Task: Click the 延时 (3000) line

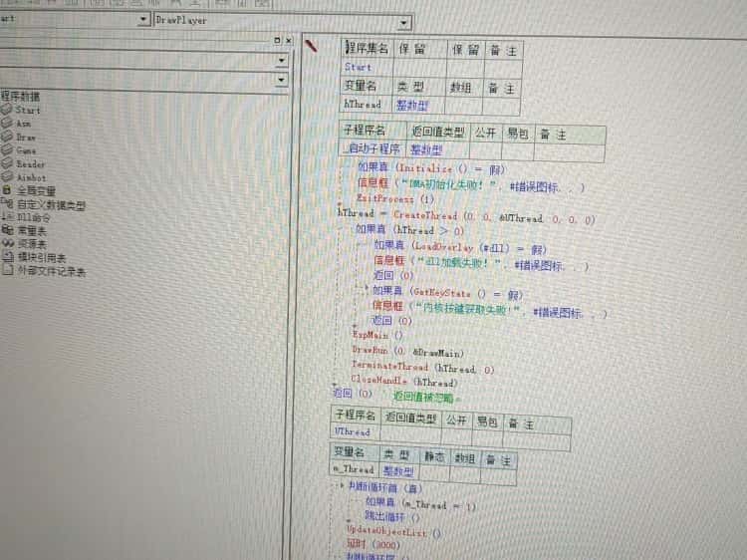Action: pyautogui.click(x=373, y=544)
